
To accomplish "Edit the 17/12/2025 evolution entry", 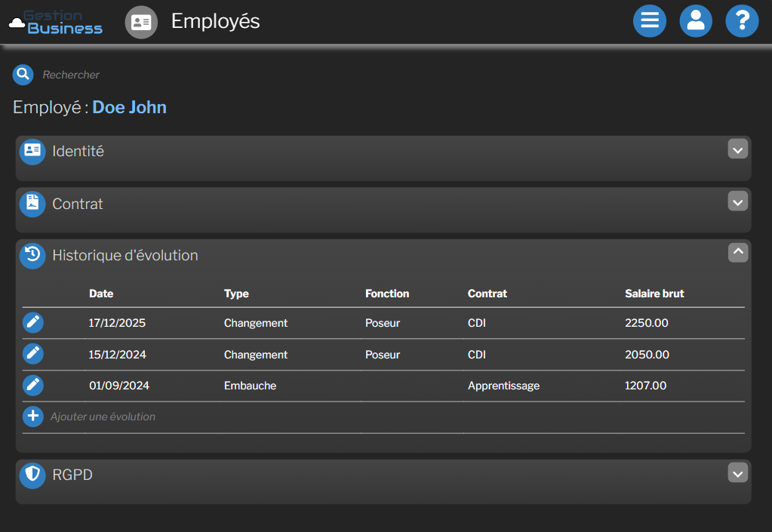I will click(x=32, y=323).
